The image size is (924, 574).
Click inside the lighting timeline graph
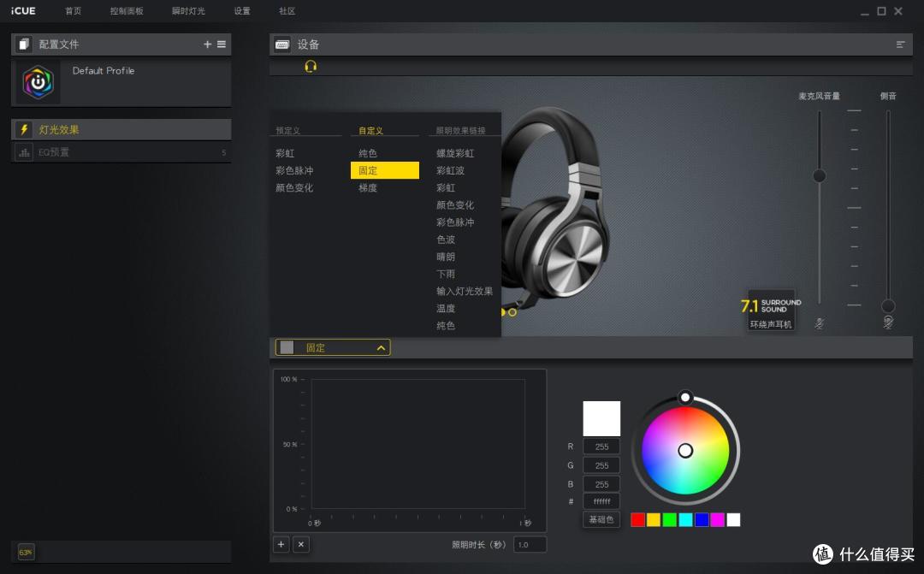click(x=418, y=444)
